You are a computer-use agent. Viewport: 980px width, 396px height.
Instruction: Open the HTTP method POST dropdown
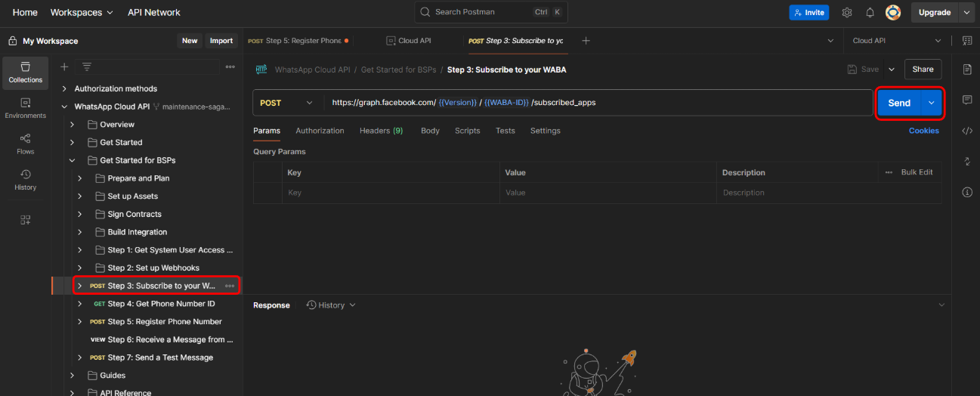pyautogui.click(x=286, y=103)
